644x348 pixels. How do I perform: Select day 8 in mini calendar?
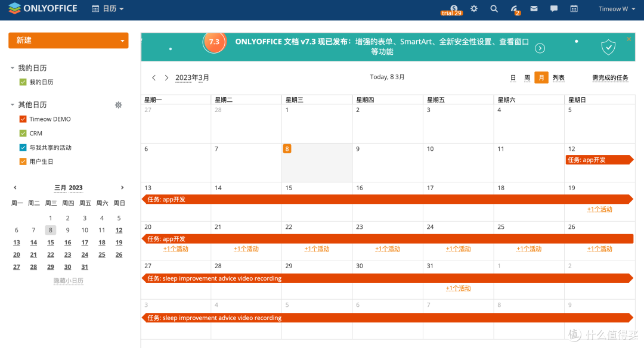51,230
